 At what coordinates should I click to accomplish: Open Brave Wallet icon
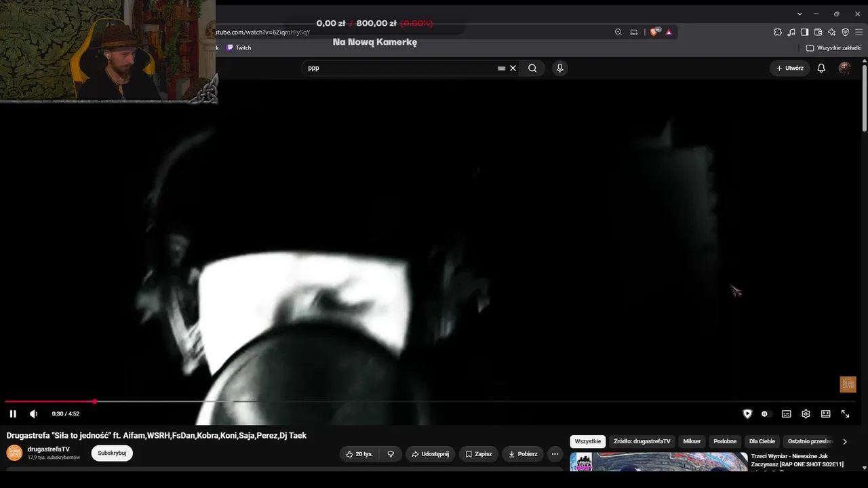pos(818,32)
